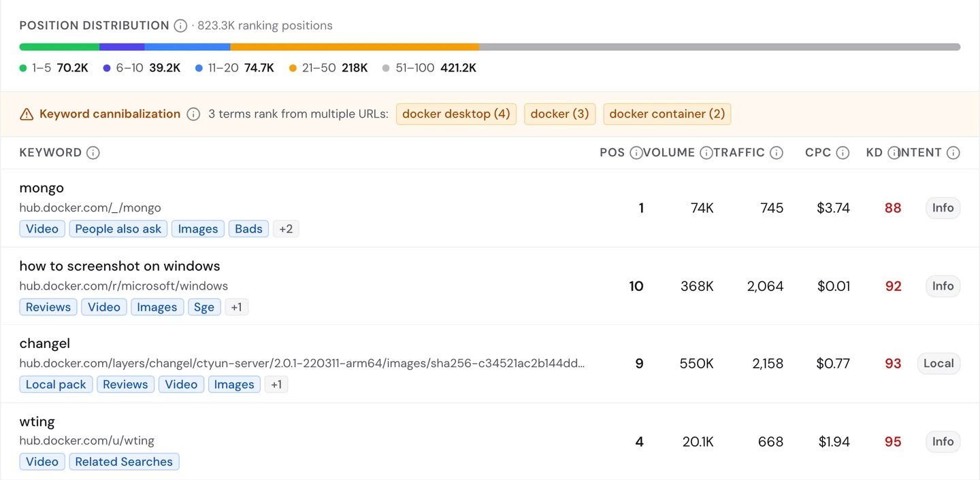
Task: Click People also ask tag
Action: [118, 229]
